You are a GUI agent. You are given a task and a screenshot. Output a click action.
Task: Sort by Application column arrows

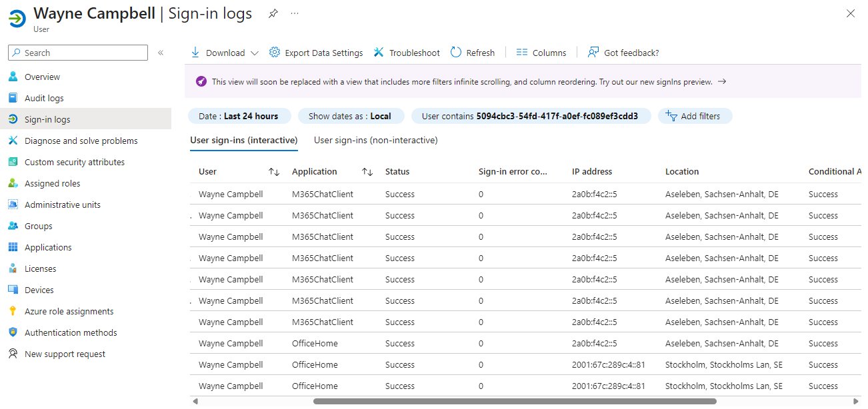[367, 172]
